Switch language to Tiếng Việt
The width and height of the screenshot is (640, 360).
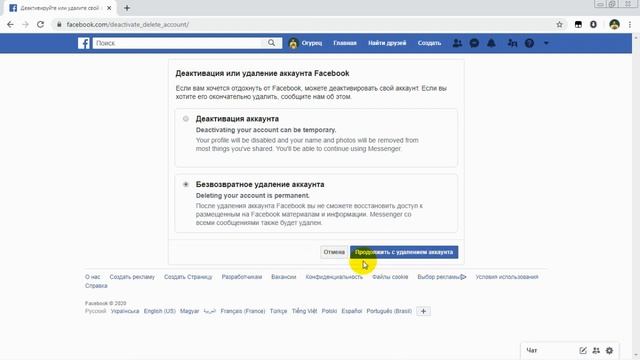click(304, 311)
